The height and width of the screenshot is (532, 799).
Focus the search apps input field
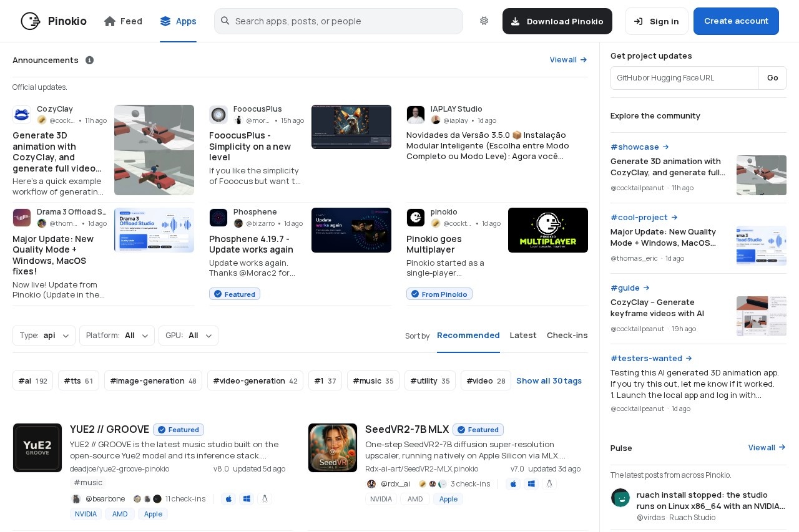339,21
